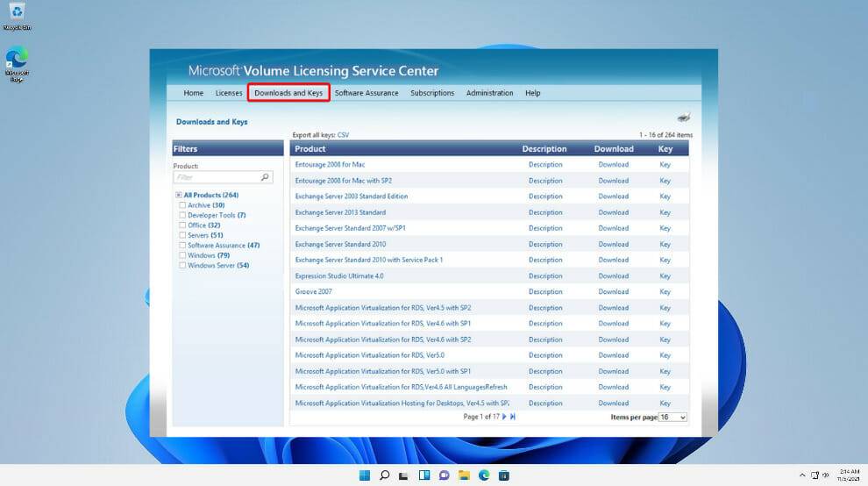The height and width of the screenshot is (486, 868).
Task: Open Chat app on taskbar
Action: [x=444, y=475]
